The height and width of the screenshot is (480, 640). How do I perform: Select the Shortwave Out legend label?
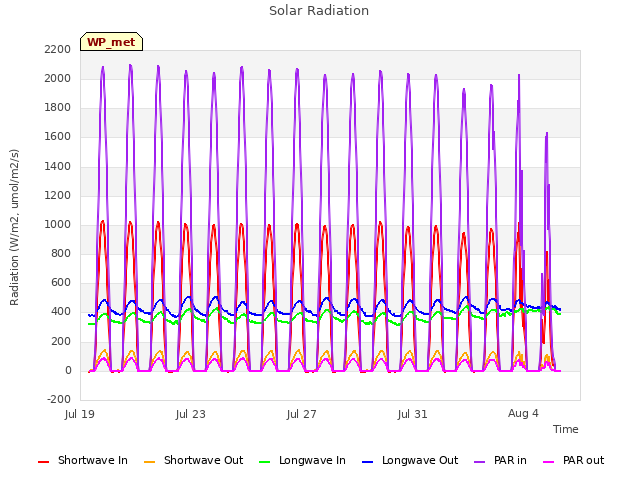[x=203, y=460]
